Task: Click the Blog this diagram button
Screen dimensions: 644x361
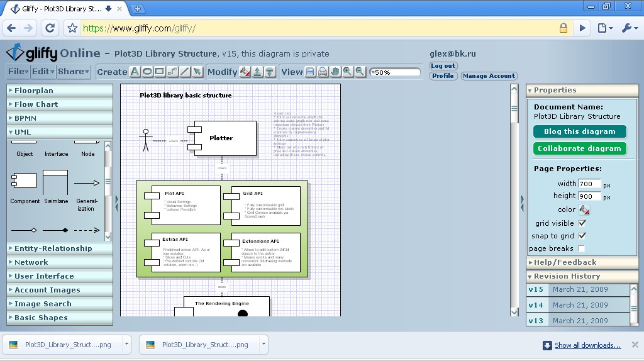Action: point(579,131)
